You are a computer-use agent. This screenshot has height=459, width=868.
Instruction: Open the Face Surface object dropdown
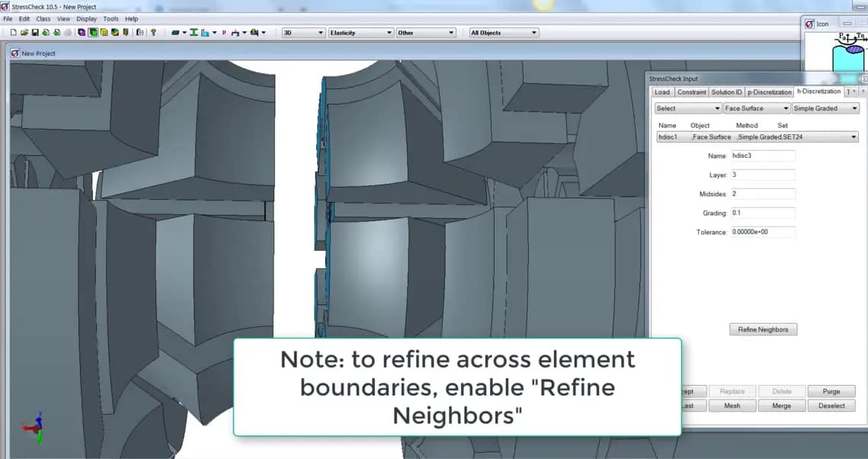755,108
